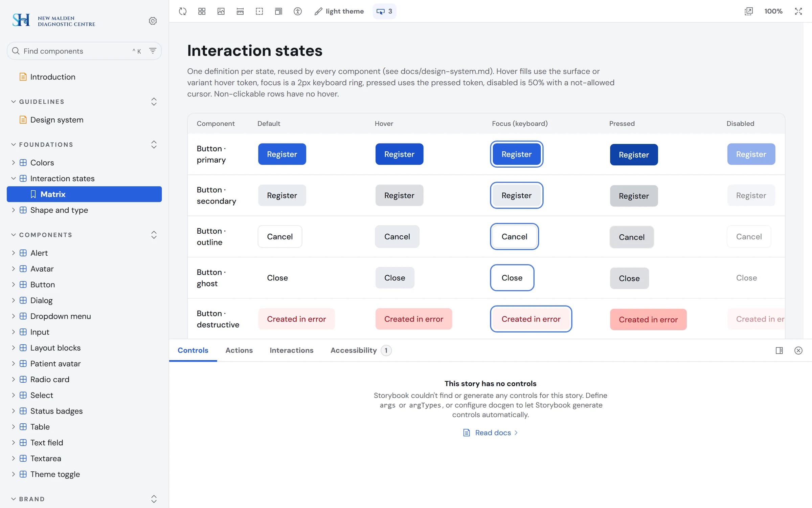812x508 pixels.
Task: Open the Accessibility tab
Action: click(361, 350)
